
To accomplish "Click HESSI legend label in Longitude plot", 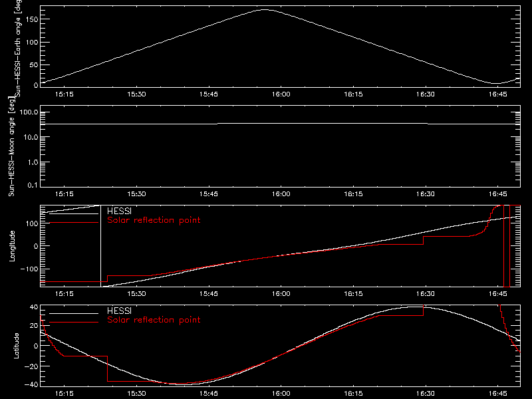I will coord(119,211).
